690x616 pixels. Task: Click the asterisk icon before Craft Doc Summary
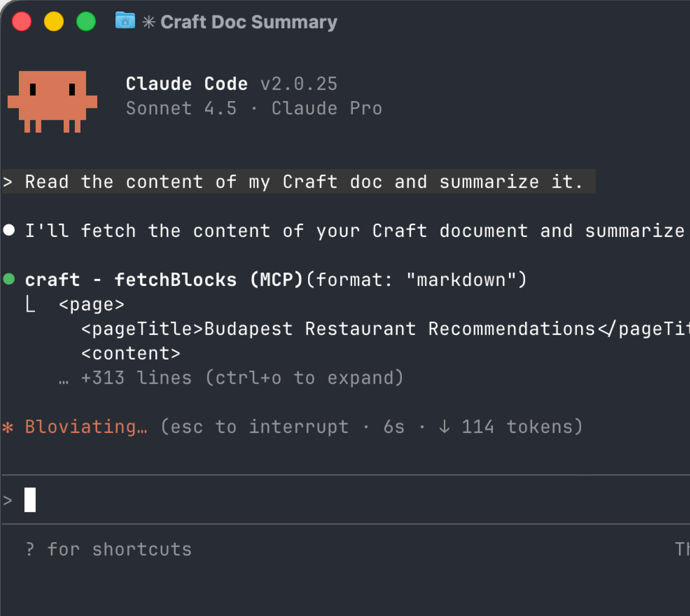149,21
